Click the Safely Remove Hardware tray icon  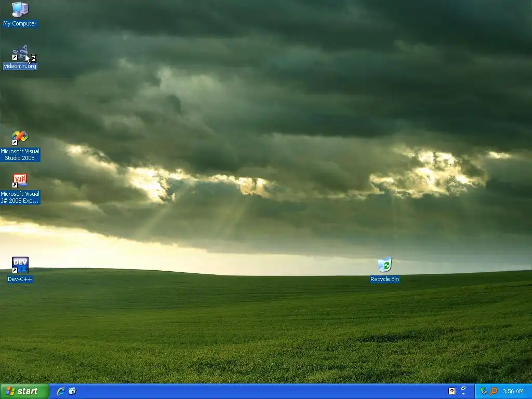pos(484,391)
